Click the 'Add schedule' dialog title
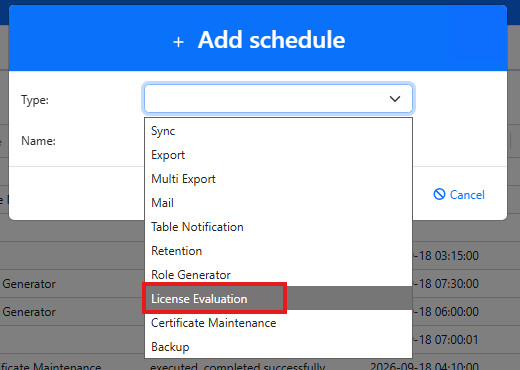This screenshot has width=520, height=370. point(271,40)
